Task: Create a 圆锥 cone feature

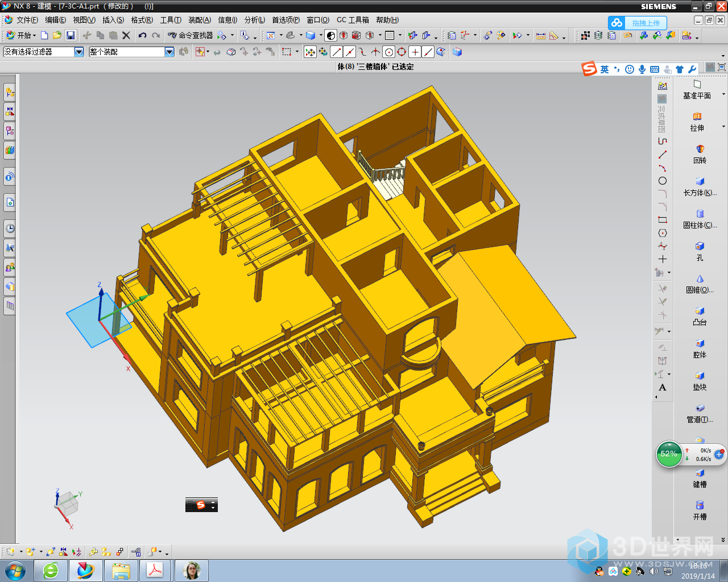Action: [700, 284]
